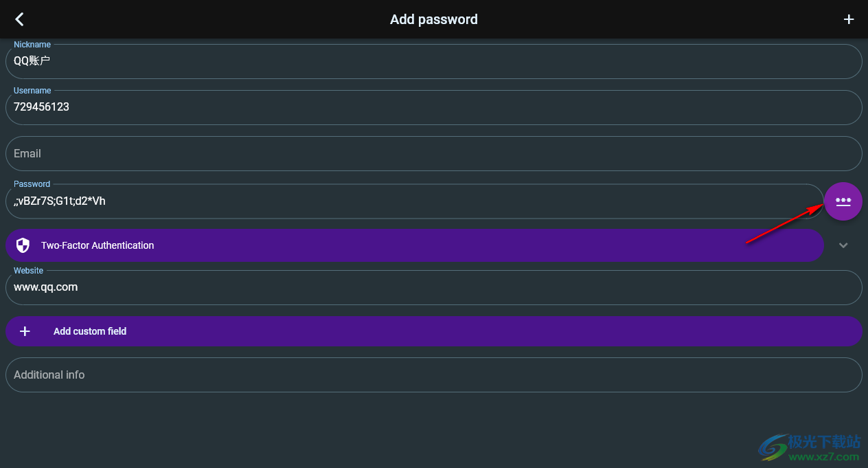Screen dimensions: 868x468
Task: Click the Add password title
Action: pos(434,19)
